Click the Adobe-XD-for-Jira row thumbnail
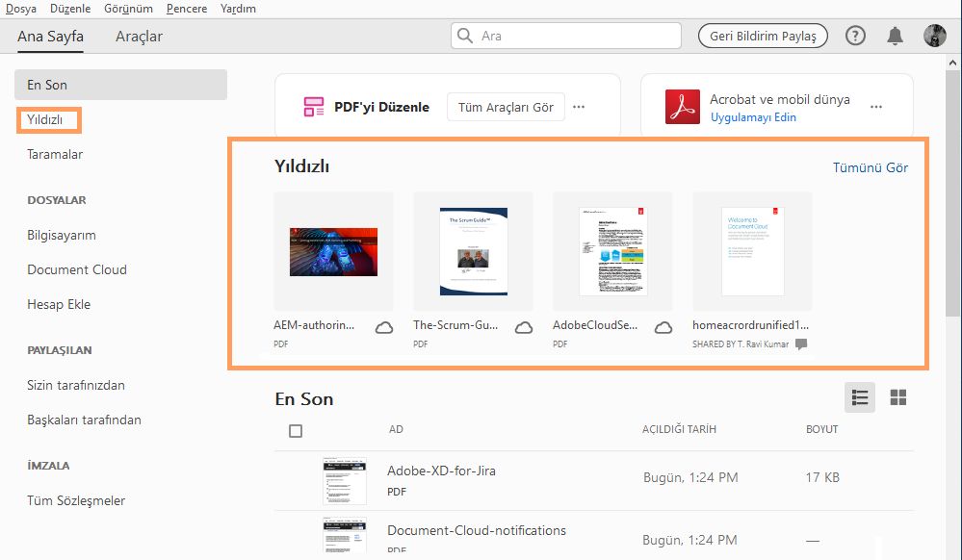Viewport: 962px width, 560px height. click(344, 481)
